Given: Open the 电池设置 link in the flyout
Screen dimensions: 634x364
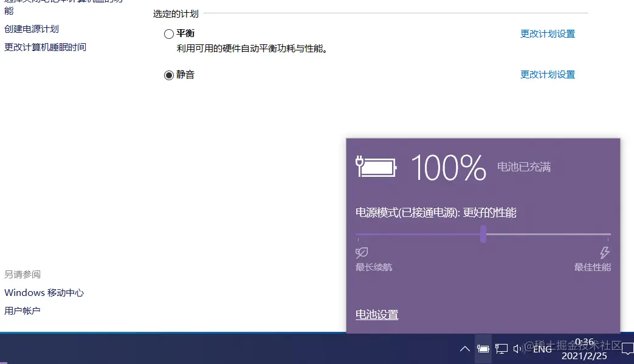Looking at the screenshot, I should (x=376, y=314).
